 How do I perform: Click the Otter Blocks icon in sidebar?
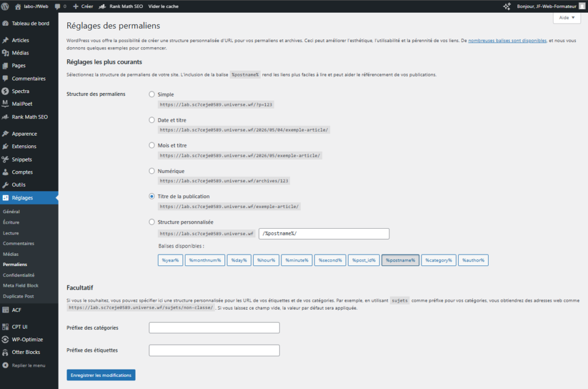point(5,352)
